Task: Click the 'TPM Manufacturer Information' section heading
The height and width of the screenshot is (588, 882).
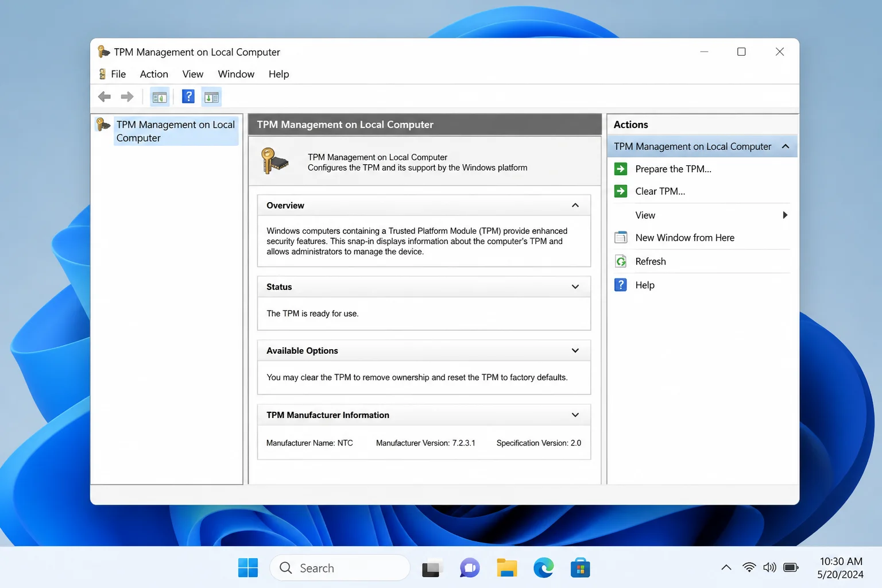Action: pyautogui.click(x=328, y=415)
